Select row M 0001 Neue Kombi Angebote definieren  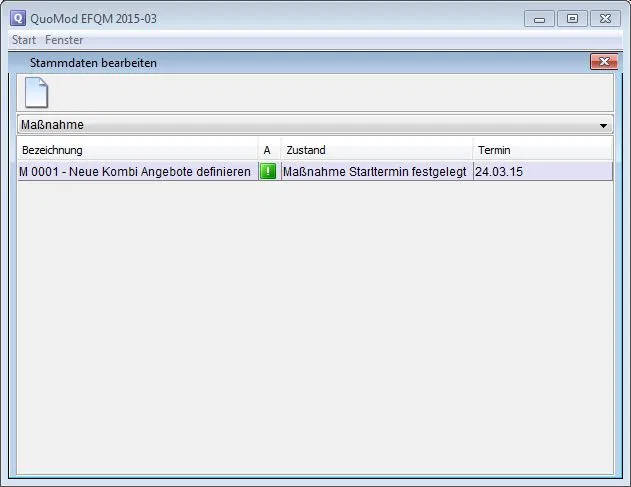(135, 172)
